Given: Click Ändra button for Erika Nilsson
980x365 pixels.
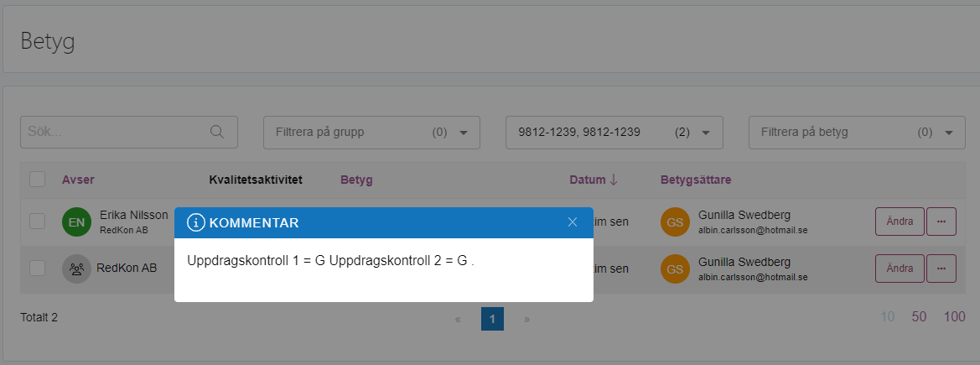Looking at the screenshot, I should (900, 222).
